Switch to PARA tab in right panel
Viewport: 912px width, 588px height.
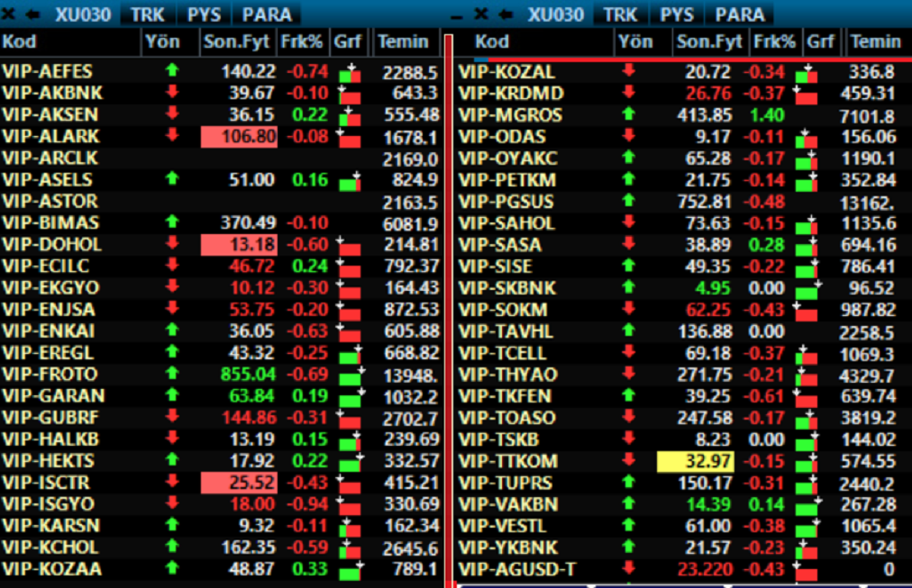tap(739, 14)
